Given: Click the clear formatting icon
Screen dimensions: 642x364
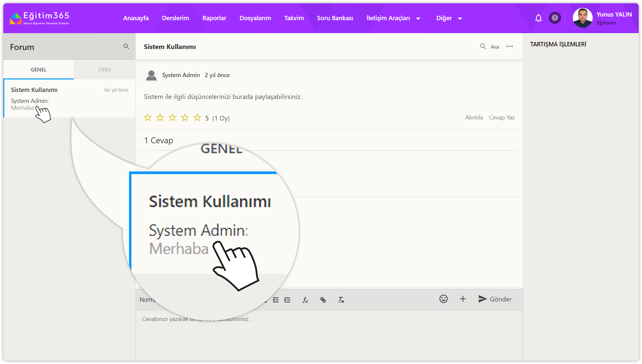Looking at the screenshot, I should click(x=341, y=300).
